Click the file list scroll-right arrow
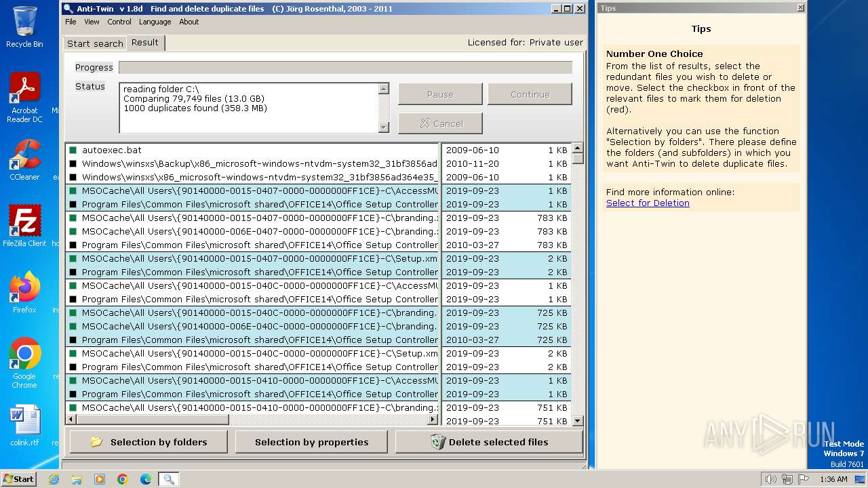Screen dimensions: 868x488 [433, 420]
